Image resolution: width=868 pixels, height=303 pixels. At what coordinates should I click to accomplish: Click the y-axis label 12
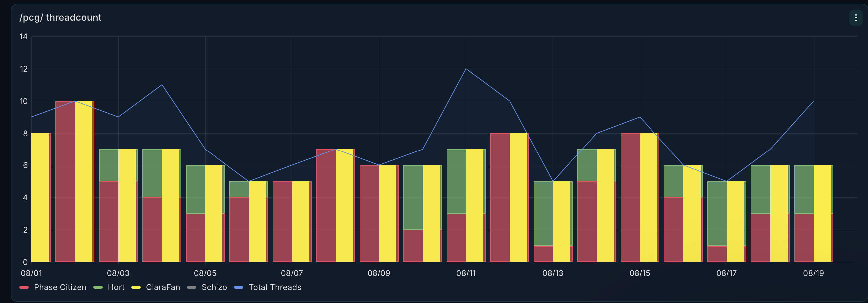24,69
